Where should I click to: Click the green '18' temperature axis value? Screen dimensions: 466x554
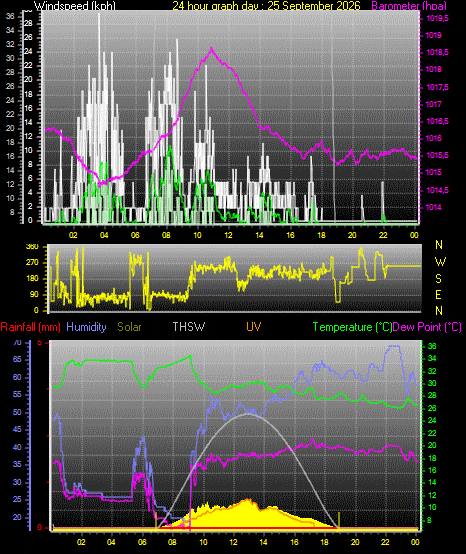pyautogui.click(x=432, y=458)
